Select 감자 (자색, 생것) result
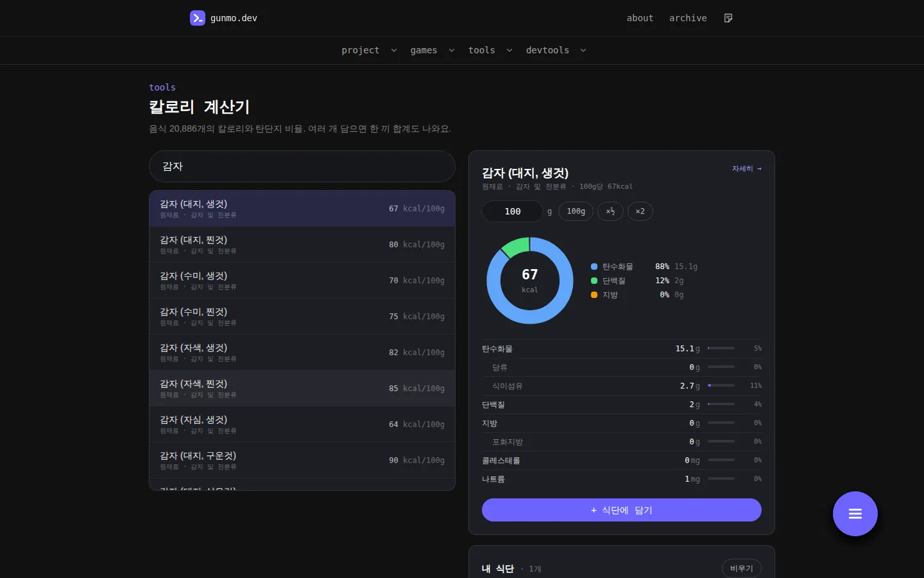The width and height of the screenshot is (924, 578). coord(302,353)
